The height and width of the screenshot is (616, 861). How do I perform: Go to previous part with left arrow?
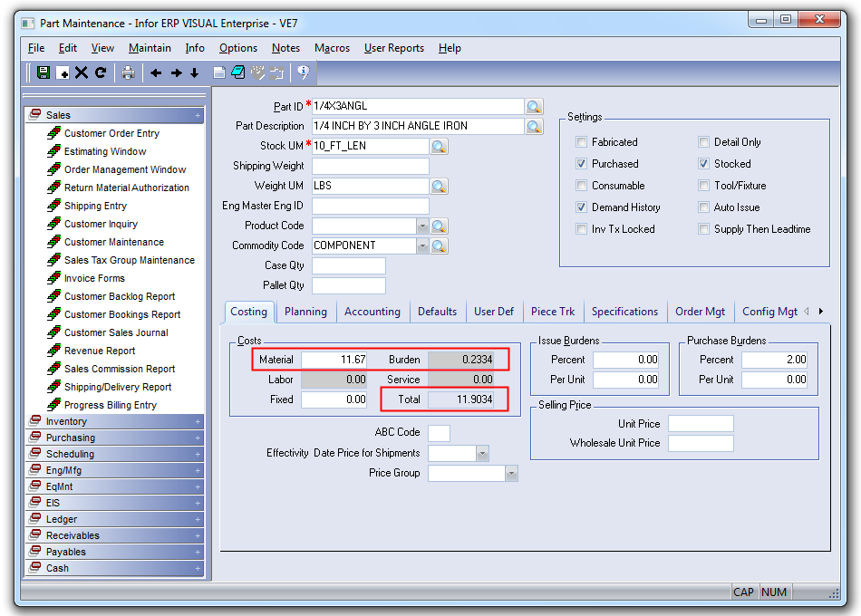156,72
